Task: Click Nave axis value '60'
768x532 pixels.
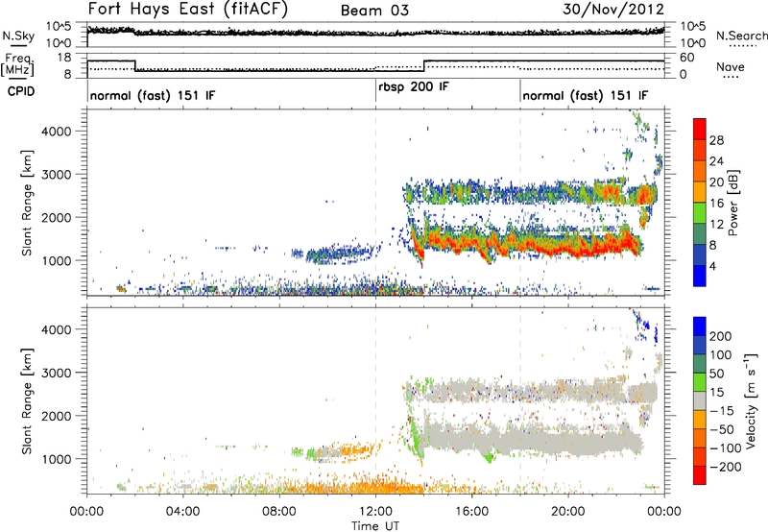Action: click(x=687, y=58)
